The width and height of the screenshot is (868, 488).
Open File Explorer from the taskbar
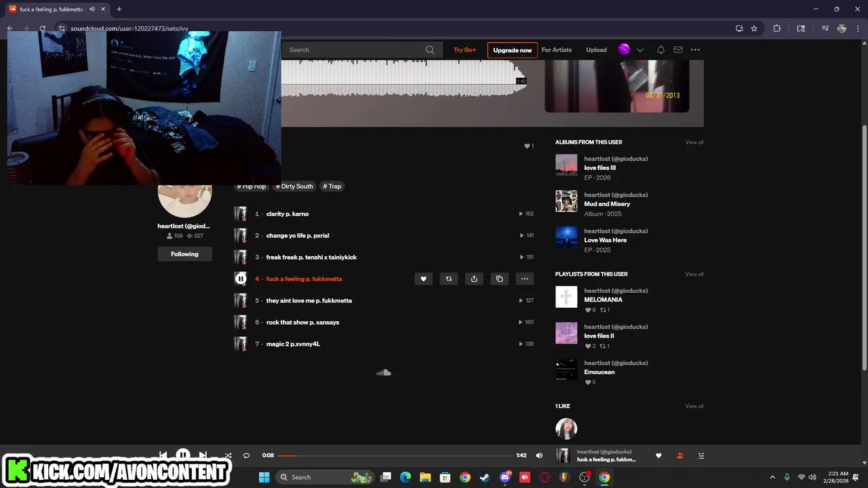click(425, 477)
